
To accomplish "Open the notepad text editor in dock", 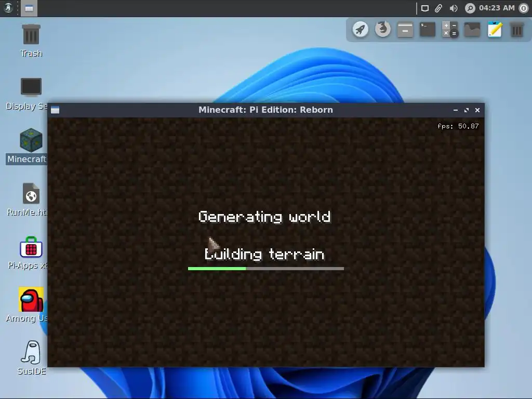I will [495, 30].
